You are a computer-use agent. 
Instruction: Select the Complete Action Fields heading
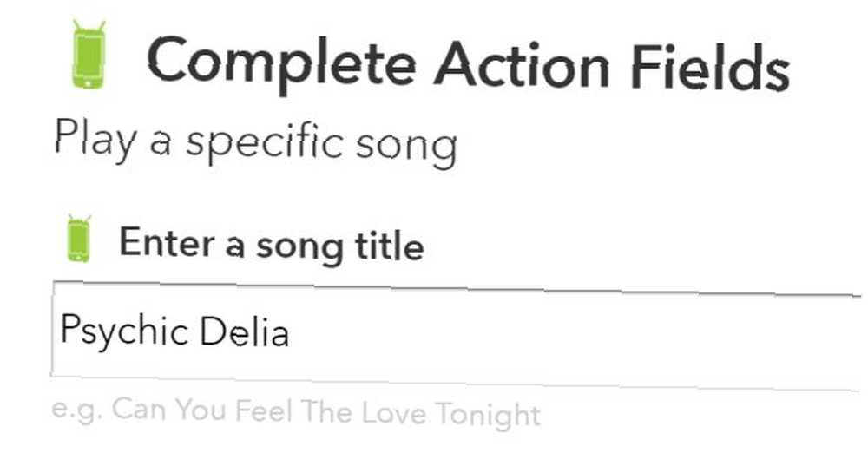click(469, 65)
